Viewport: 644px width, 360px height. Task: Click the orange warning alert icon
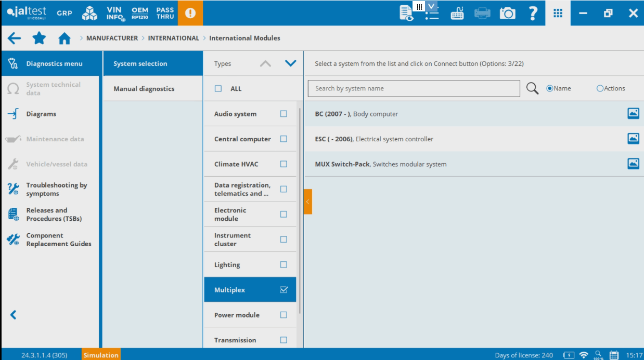pos(190,13)
